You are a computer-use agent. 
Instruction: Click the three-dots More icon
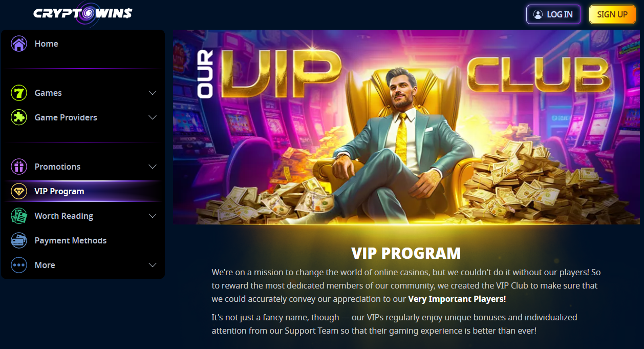click(x=19, y=265)
